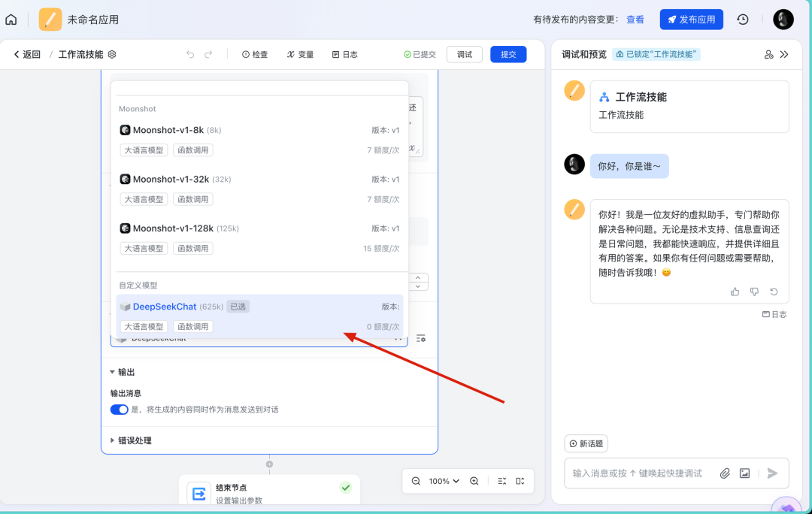Click the workflow skill icon in preview card

(x=604, y=97)
